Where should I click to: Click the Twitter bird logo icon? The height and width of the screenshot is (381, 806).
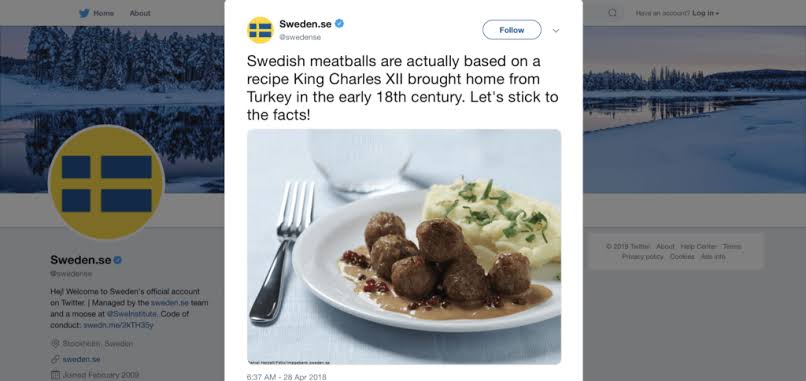point(84,13)
